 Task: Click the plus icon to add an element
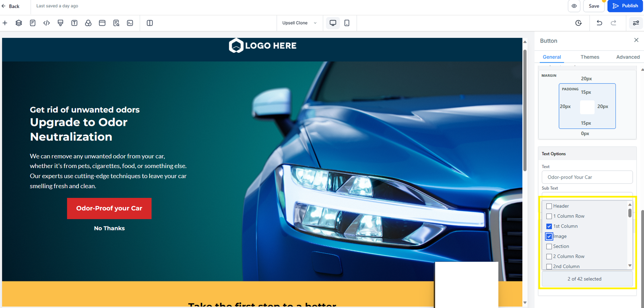[5, 23]
